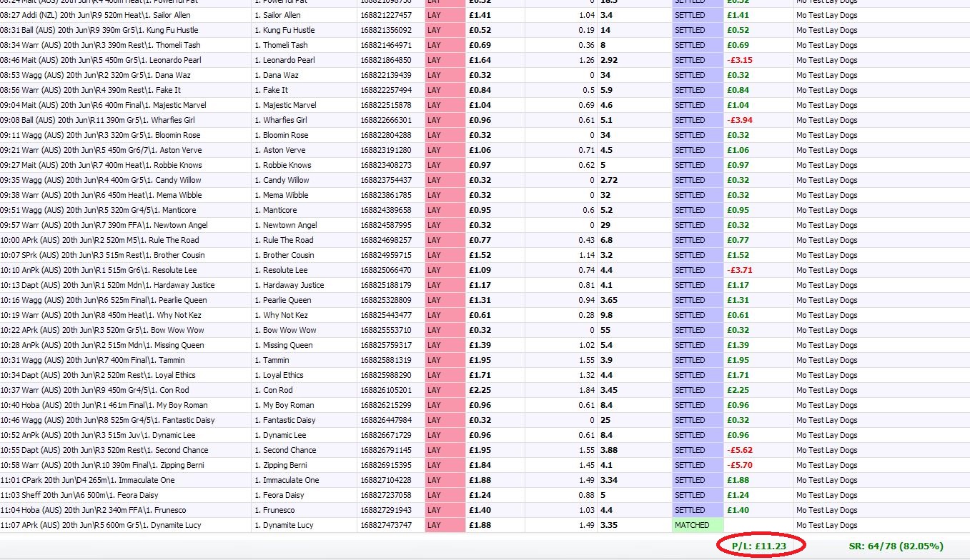Click the -£3.15 loss for Leonardo Pearl
The image size is (970, 560).
[x=740, y=60]
